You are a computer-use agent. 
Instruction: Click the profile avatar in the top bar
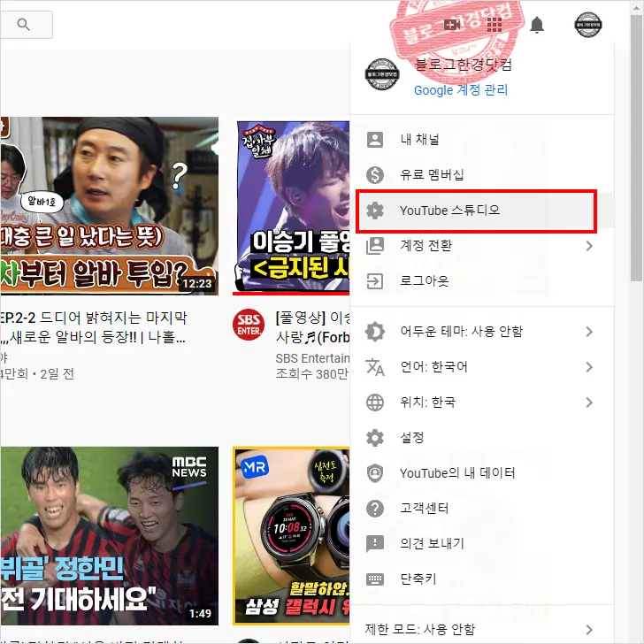[x=587, y=25]
